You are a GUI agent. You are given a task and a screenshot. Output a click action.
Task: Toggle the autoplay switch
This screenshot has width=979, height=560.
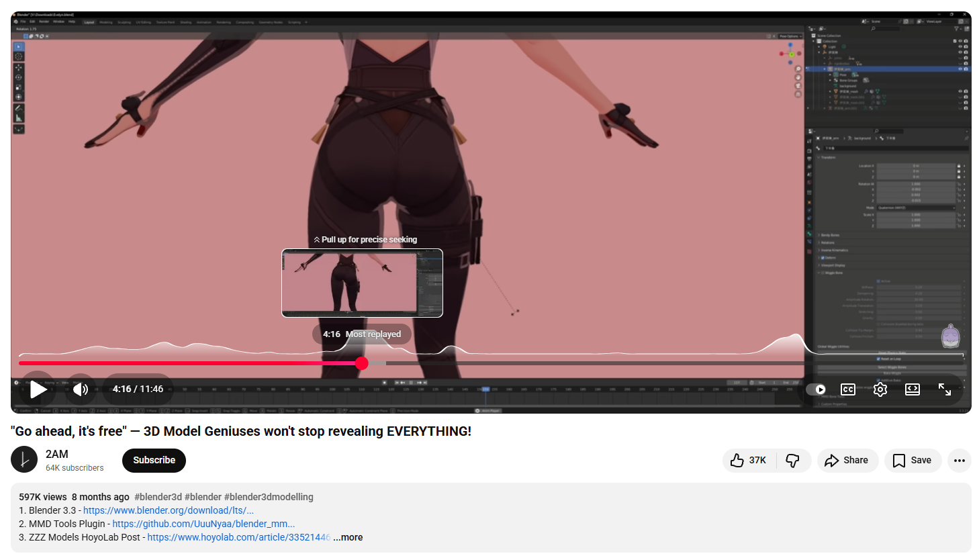tap(816, 389)
